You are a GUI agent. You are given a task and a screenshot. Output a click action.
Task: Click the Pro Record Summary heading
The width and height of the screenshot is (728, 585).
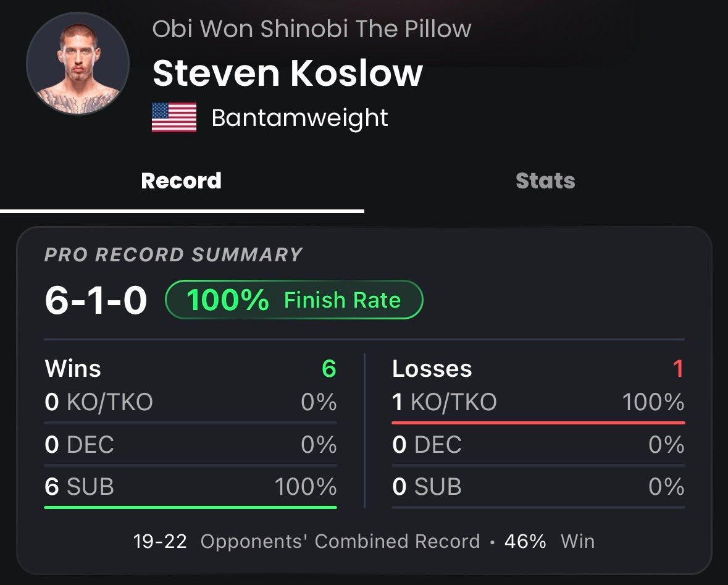coord(174,255)
